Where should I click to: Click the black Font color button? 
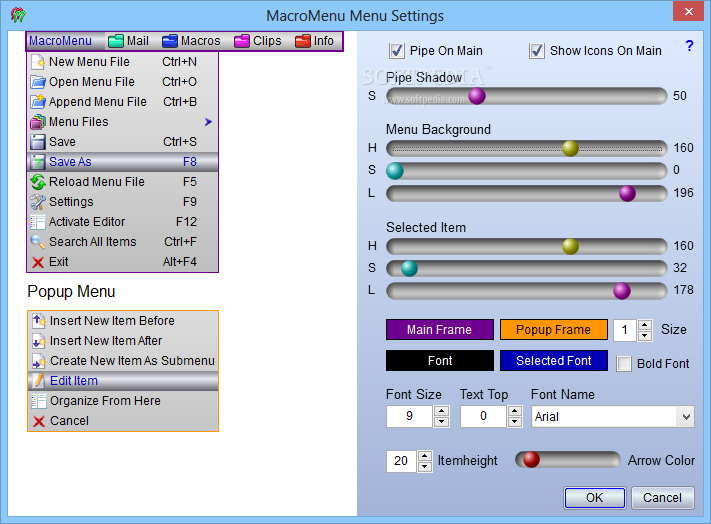click(x=440, y=361)
